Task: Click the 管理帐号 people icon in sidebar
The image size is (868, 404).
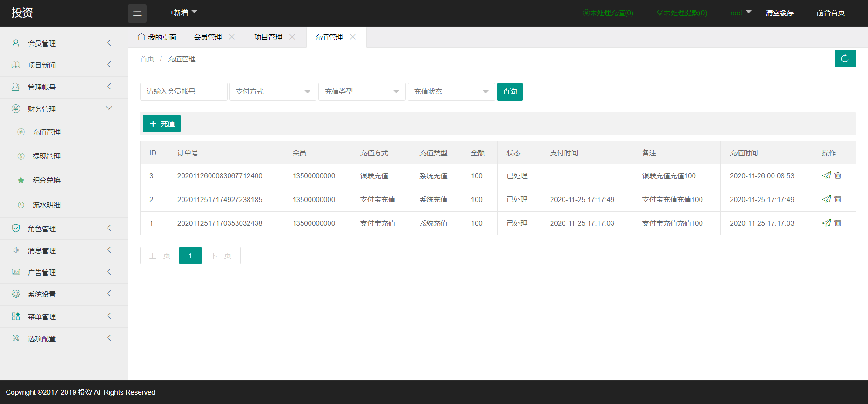Action: (x=16, y=87)
